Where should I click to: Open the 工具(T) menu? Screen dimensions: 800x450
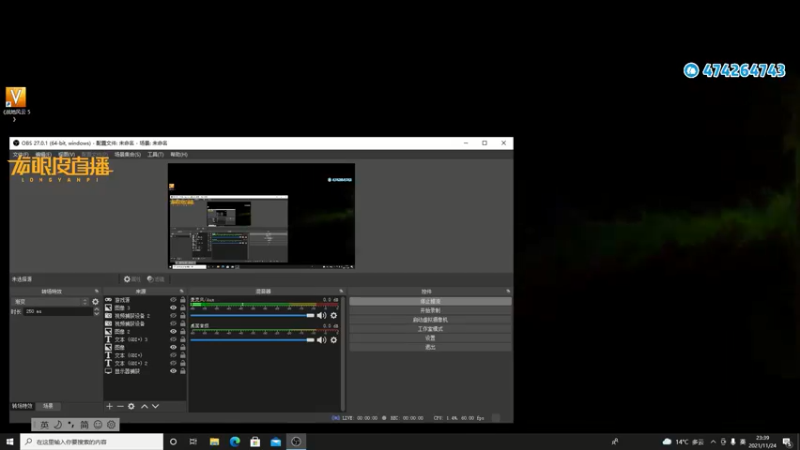pyautogui.click(x=156, y=155)
